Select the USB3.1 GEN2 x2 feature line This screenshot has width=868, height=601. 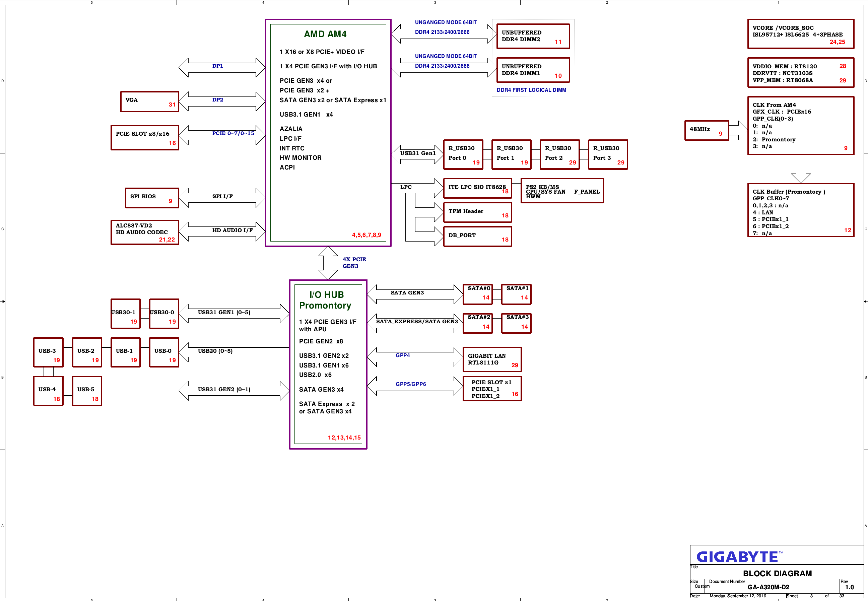324,356
